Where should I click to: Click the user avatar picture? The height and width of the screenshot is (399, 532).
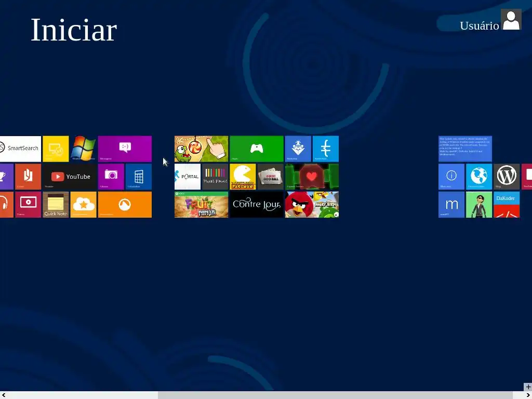coord(511,20)
